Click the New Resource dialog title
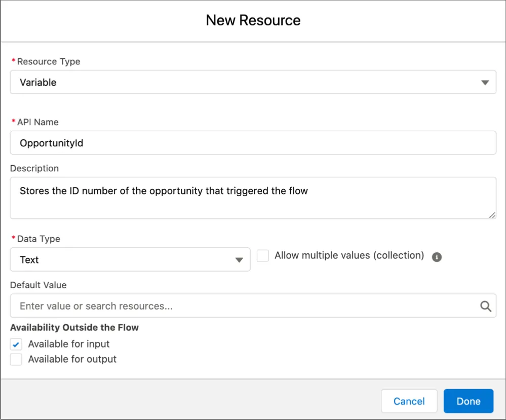Image resolution: width=506 pixels, height=420 pixels. pos(253,20)
